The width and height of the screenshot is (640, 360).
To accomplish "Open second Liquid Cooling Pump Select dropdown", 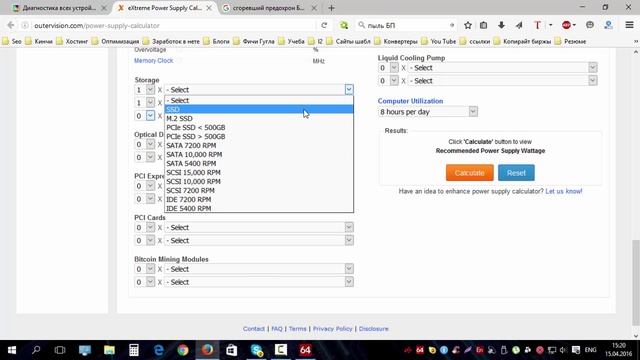I will [x=502, y=81].
